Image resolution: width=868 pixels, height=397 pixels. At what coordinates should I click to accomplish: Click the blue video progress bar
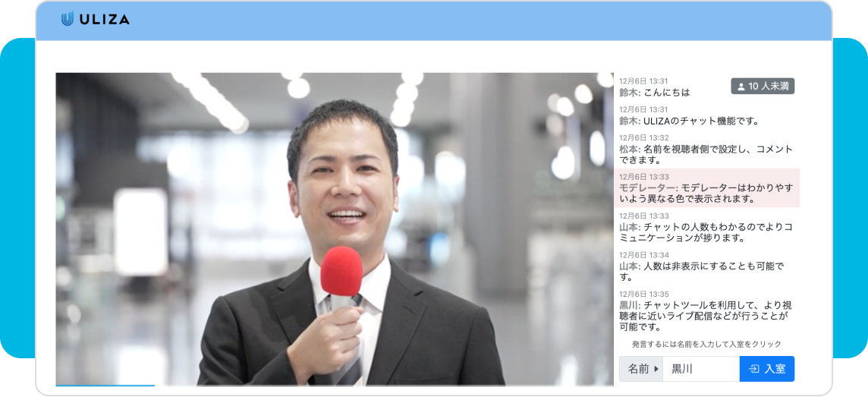(x=105, y=385)
